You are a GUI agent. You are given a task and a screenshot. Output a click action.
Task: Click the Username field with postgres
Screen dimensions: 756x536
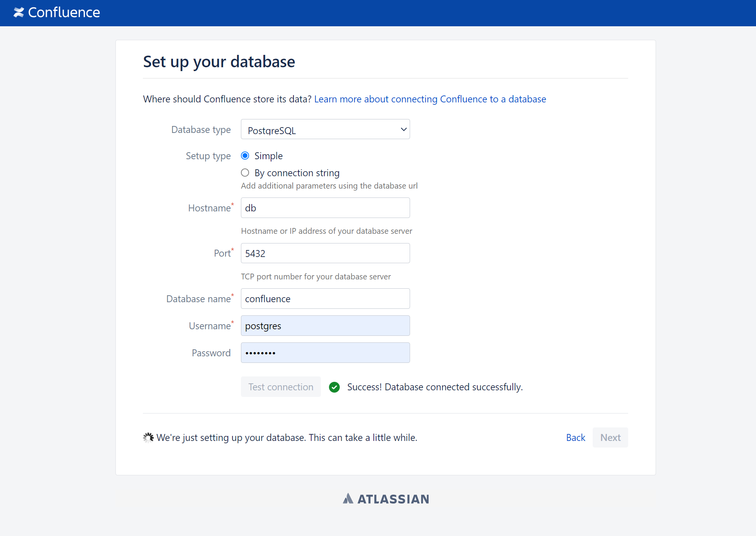tap(325, 326)
